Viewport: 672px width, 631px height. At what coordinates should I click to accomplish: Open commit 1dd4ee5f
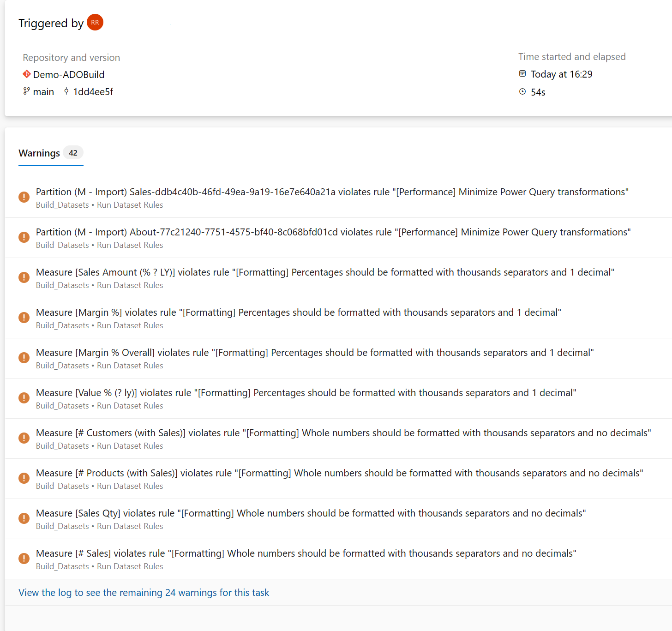point(93,92)
